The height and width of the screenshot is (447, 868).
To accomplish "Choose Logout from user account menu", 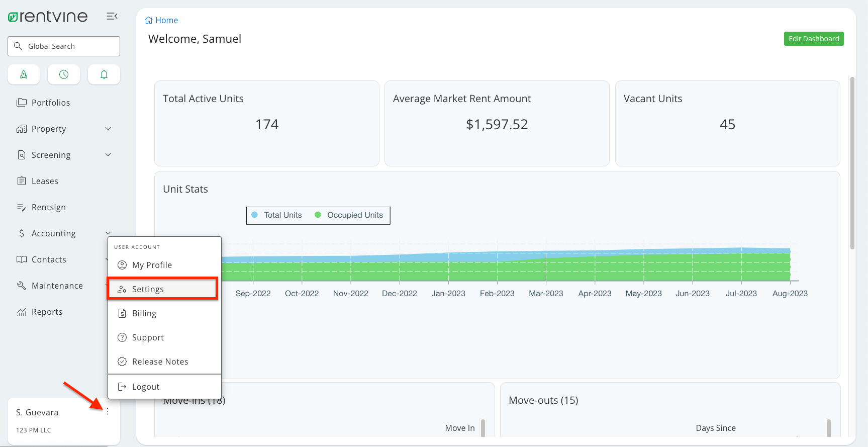I will (145, 387).
